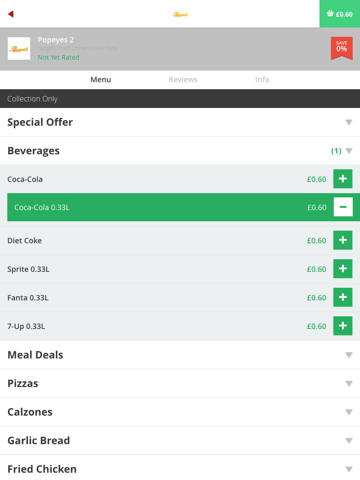Tap the Diet Coke £0.60 price

click(x=316, y=241)
